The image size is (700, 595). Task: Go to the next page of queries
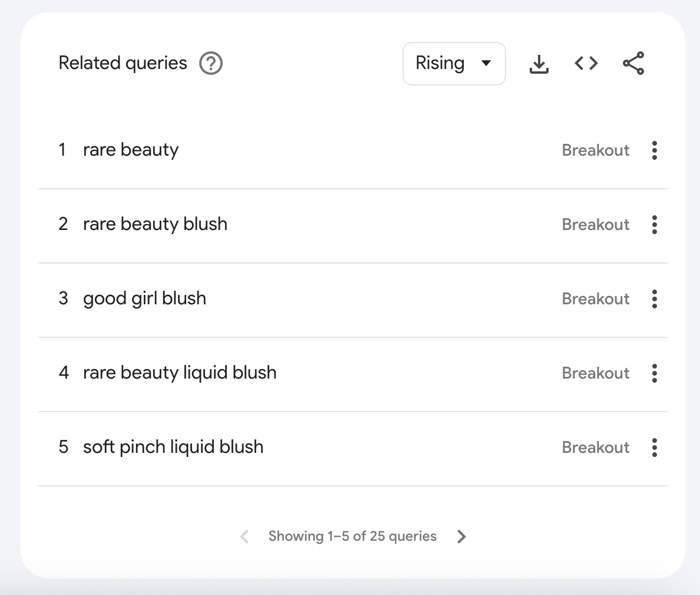point(462,536)
